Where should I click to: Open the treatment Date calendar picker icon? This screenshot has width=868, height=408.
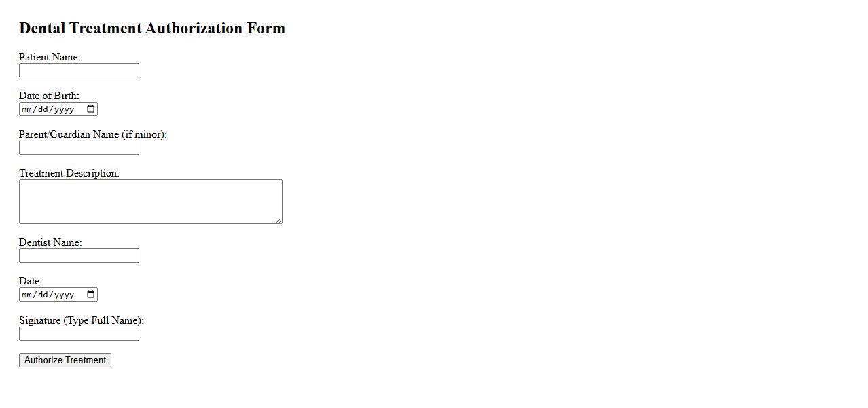(x=91, y=295)
